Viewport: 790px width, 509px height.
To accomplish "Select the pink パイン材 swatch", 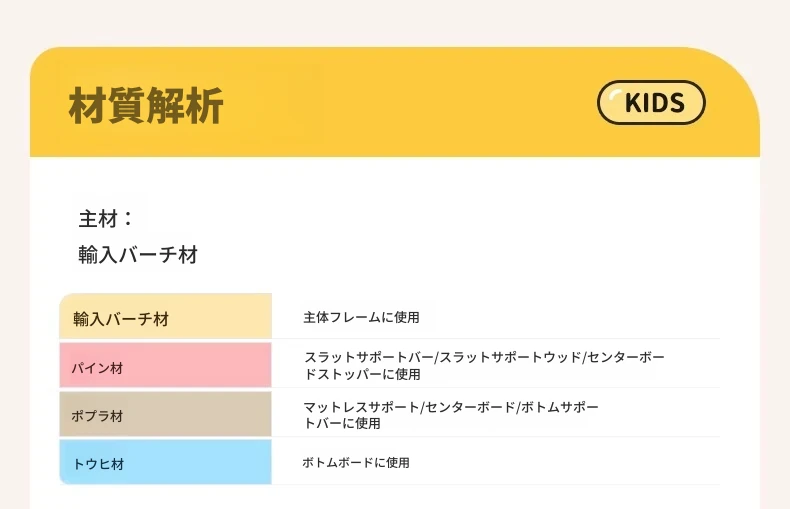I will coord(165,365).
